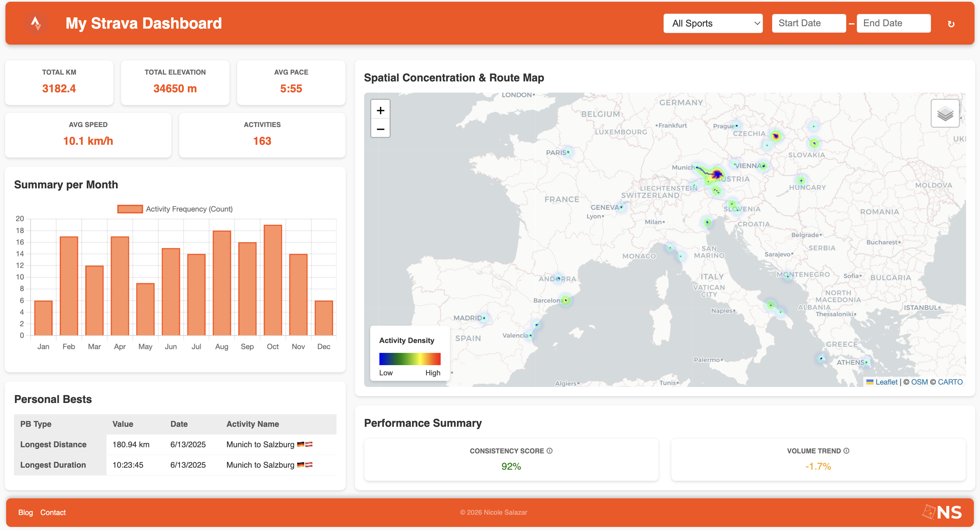Open the Blog link in footer

click(x=26, y=513)
